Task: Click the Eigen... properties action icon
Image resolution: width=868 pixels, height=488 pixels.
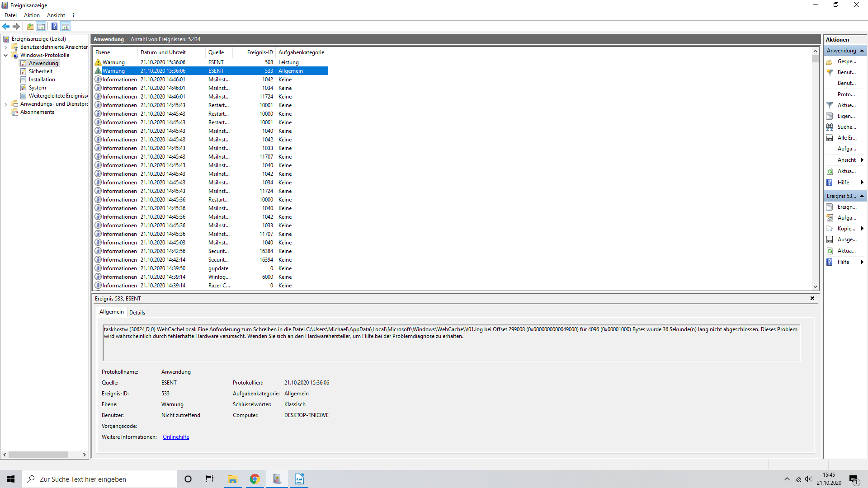Action: tap(830, 116)
